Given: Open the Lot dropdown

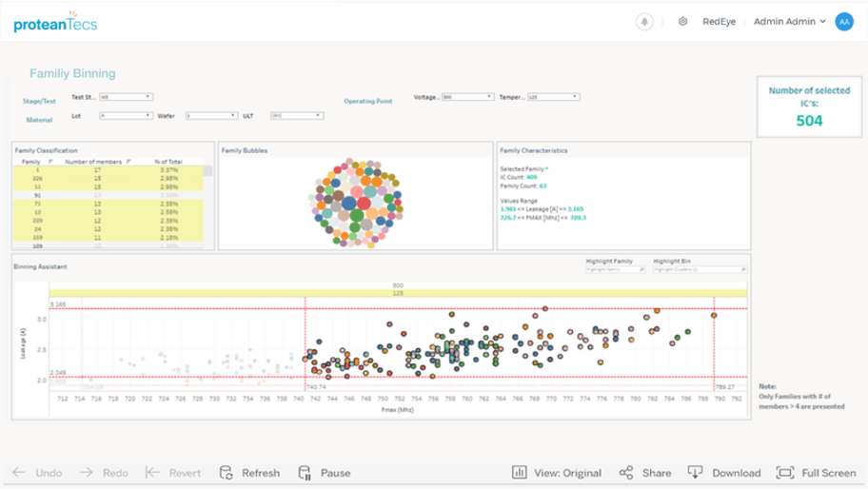Looking at the screenshot, I should click(x=127, y=116).
